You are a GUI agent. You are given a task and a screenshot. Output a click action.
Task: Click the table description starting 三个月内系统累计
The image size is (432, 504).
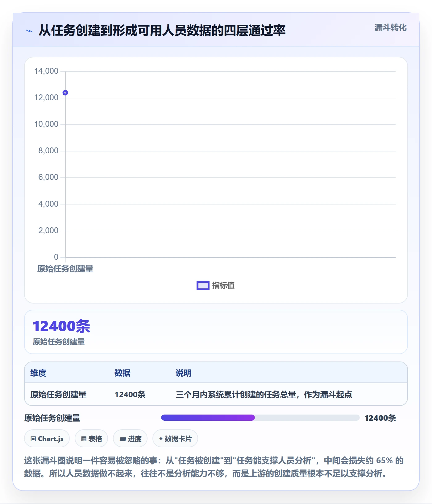(x=264, y=395)
